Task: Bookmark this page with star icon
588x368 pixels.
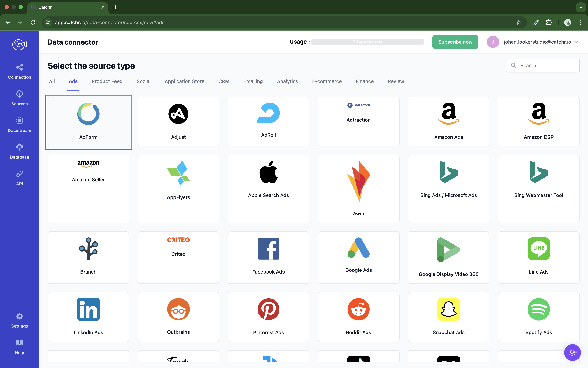Action: point(519,22)
